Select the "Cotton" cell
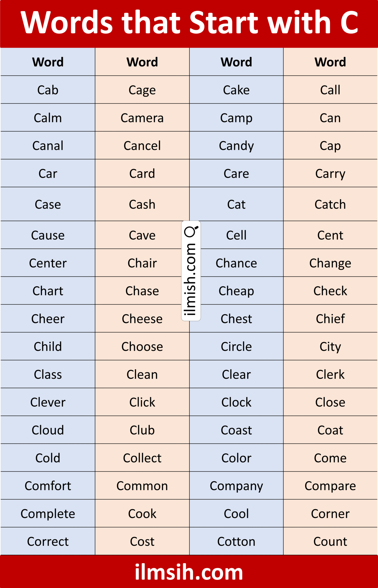The image size is (378, 588). click(x=236, y=541)
